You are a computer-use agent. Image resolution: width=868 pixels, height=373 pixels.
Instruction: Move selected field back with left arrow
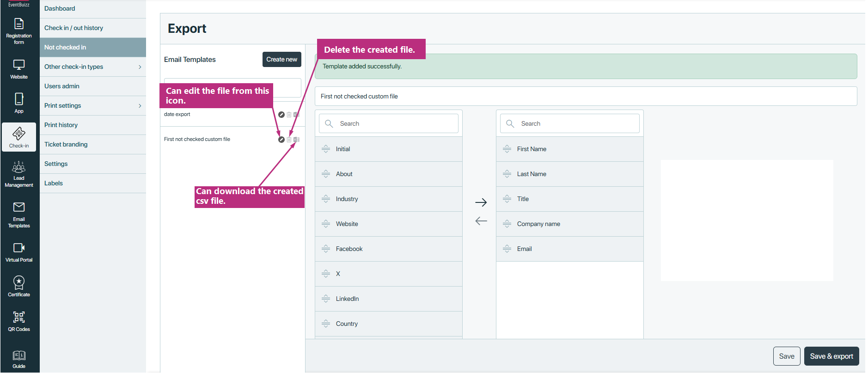pyautogui.click(x=481, y=221)
